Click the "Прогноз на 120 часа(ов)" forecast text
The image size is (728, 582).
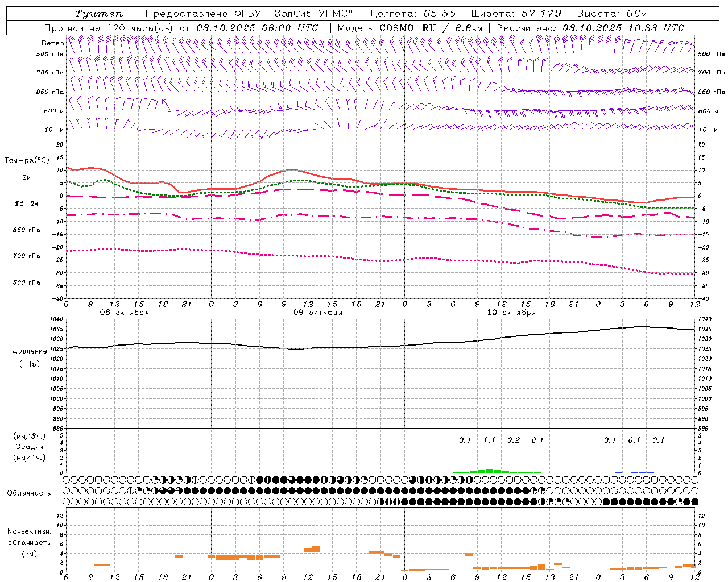pyautogui.click(x=110, y=28)
